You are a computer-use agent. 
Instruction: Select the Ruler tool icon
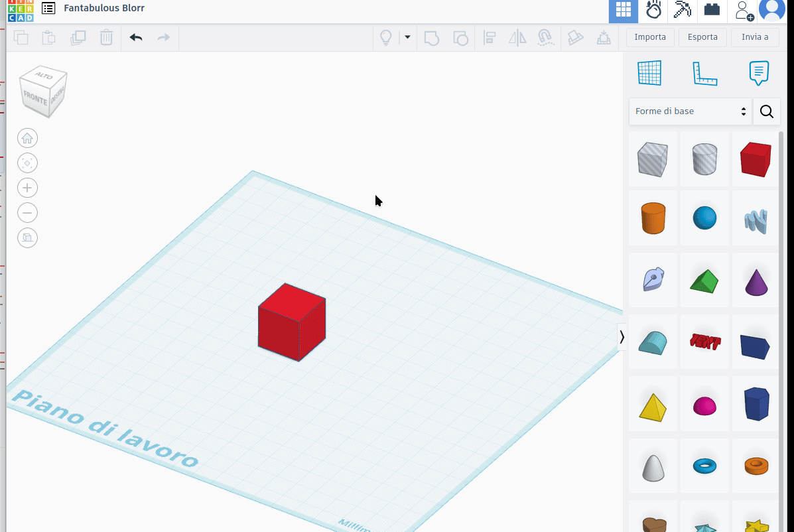click(x=704, y=74)
